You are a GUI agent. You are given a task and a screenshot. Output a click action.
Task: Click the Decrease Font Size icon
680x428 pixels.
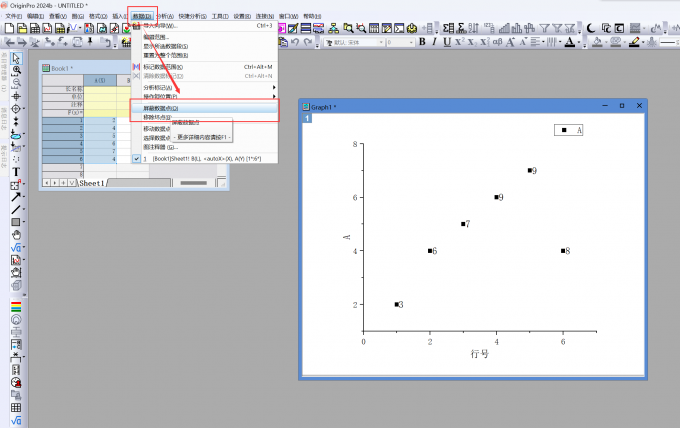[523, 42]
